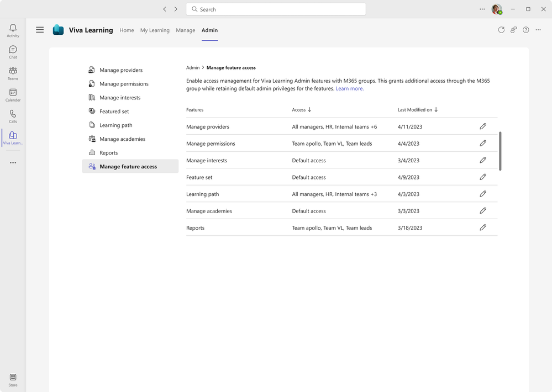The width and height of the screenshot is (552, 392).
Task: Go forward with the navigation arrow
Action: click(176, 9)
